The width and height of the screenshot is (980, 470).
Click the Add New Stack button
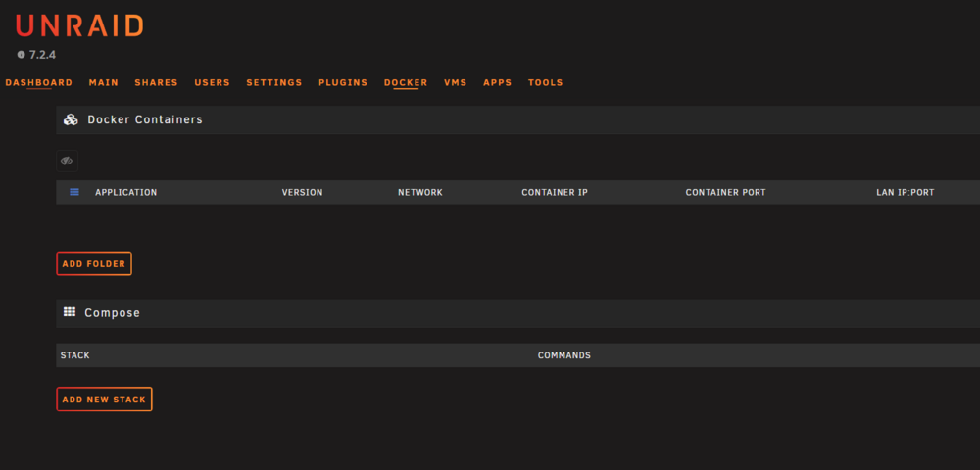105,399
